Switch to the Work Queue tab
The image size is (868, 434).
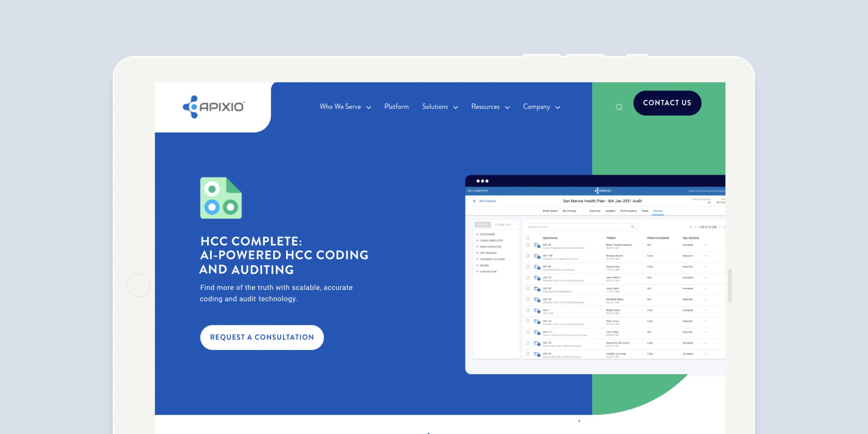coord(550,211)
